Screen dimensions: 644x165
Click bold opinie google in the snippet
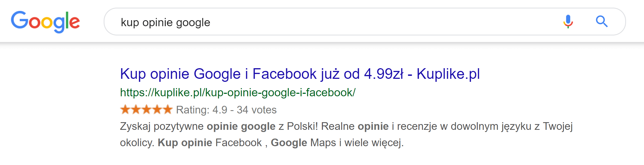click(241, 127)
